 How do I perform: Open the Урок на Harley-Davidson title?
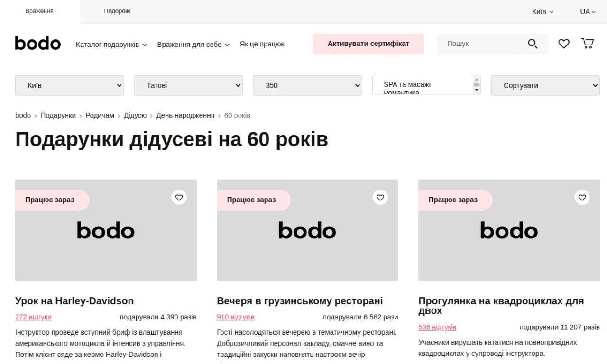point(74,301)
